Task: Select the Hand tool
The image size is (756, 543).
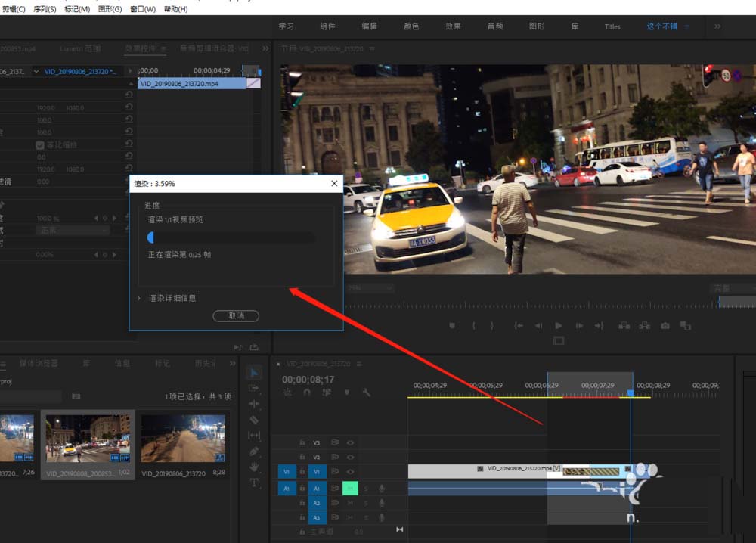Action: pyautogui.click(x=254, y=467)
